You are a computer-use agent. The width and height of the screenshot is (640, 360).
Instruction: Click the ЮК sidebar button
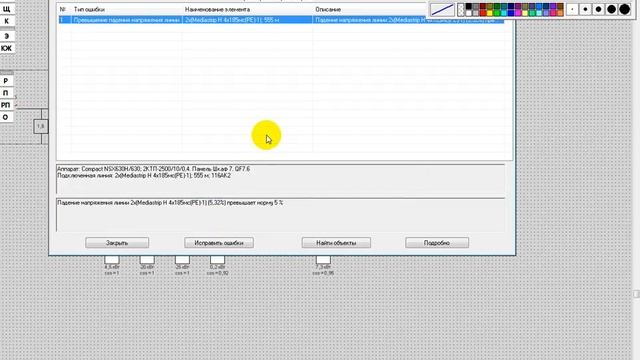tap(7, 48)
